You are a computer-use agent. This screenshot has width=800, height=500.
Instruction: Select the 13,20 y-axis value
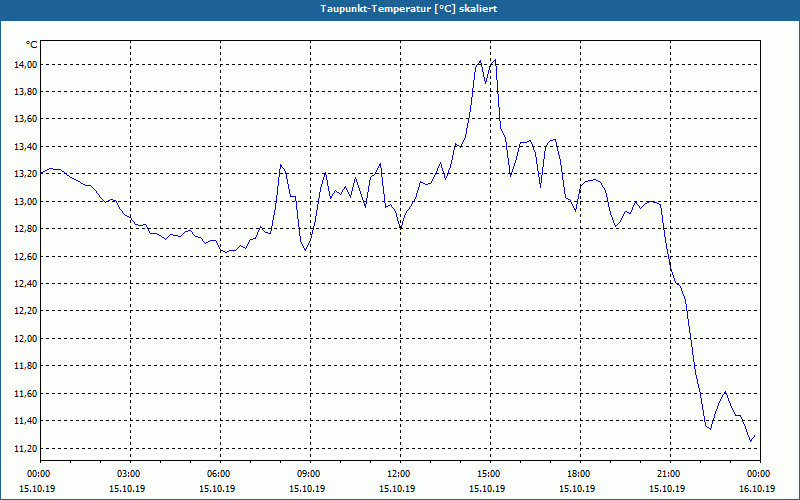(25, 174)
